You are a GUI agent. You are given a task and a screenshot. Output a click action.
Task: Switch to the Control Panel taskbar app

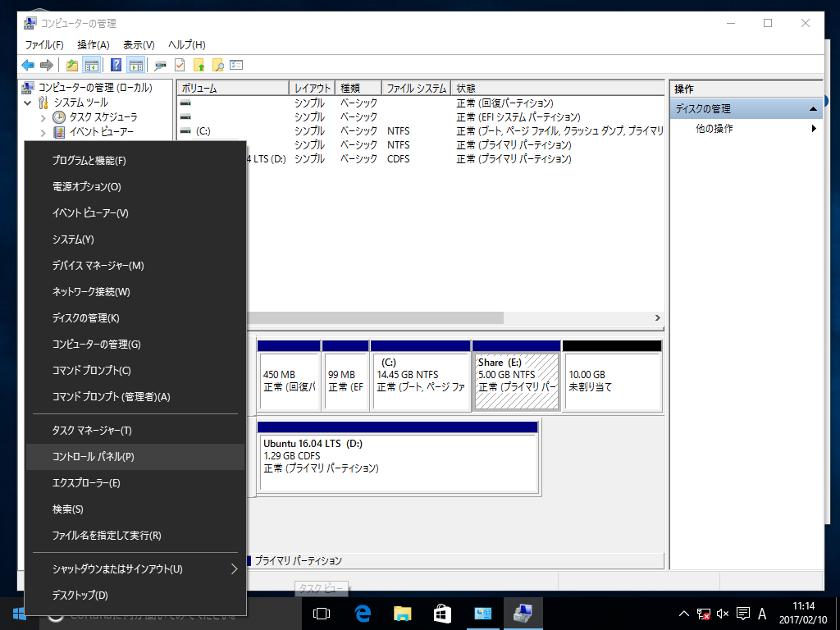482,614
